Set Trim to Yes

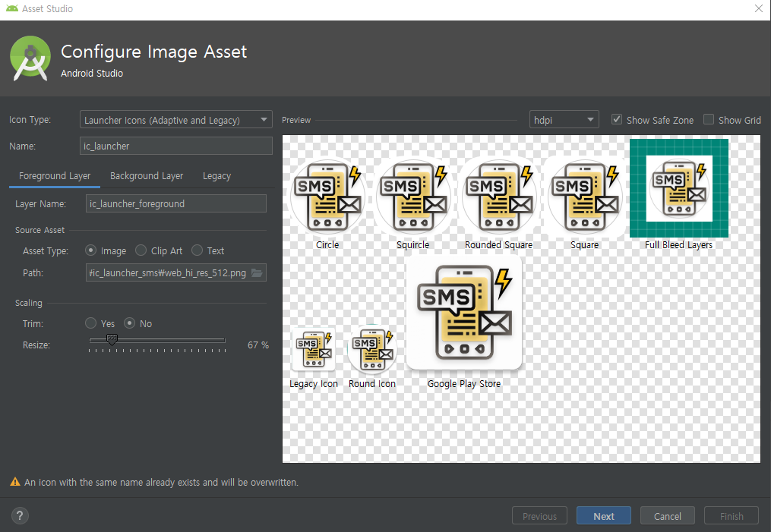click(x=90, y=323)
